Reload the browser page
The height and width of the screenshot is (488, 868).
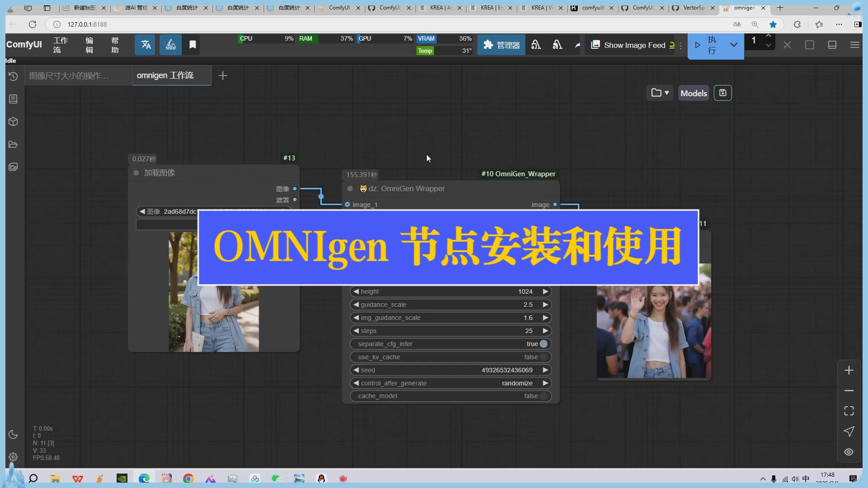pos(32,24)
